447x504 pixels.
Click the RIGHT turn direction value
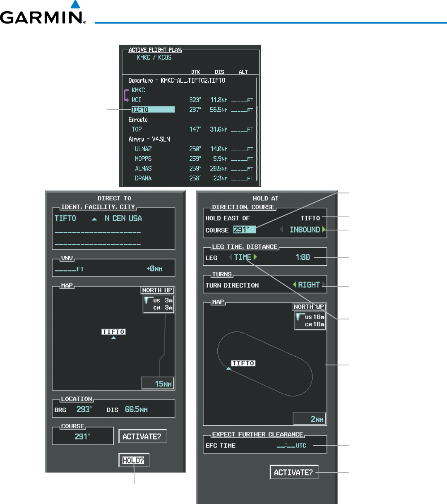[309, 285]
